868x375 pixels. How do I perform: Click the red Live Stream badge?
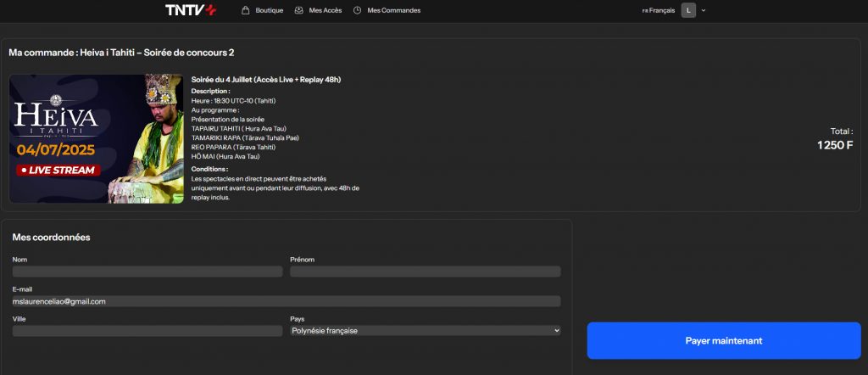tap(59, 170)
